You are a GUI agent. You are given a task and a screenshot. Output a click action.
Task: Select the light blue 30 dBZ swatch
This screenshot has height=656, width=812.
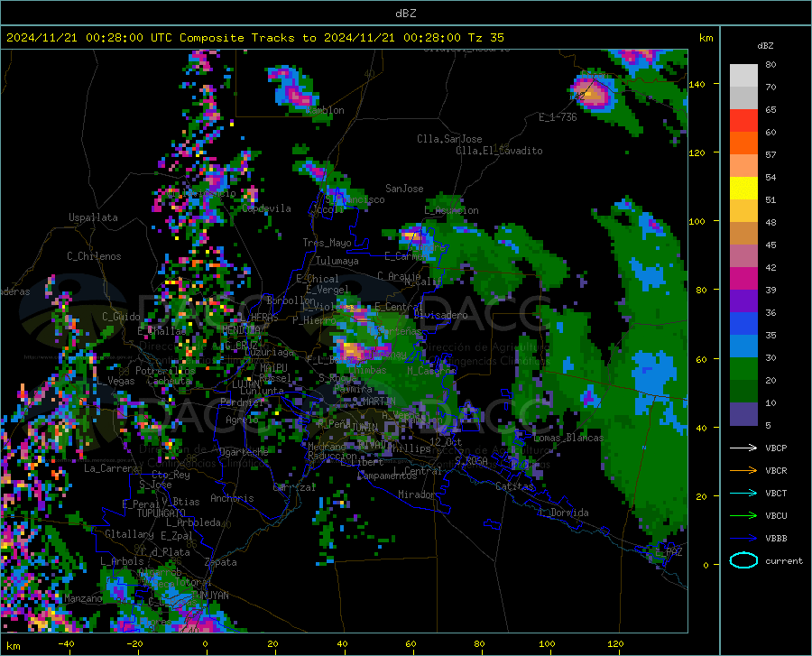click(x=743, y=346)
